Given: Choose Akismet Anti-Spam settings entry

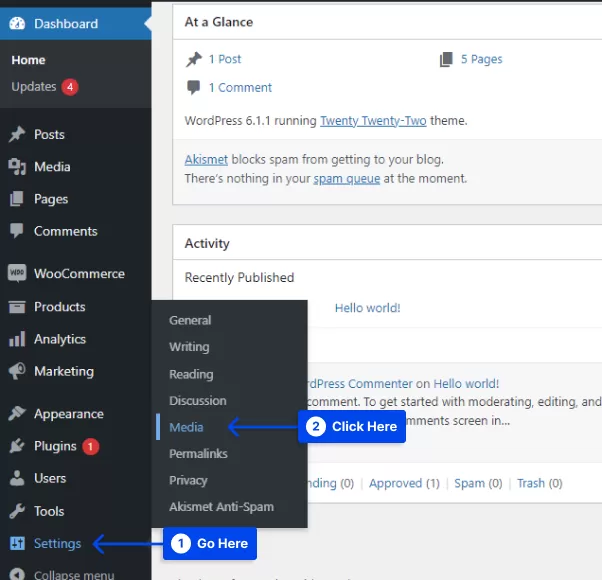Looking at the screenshot, I should [x=221, y=506].
